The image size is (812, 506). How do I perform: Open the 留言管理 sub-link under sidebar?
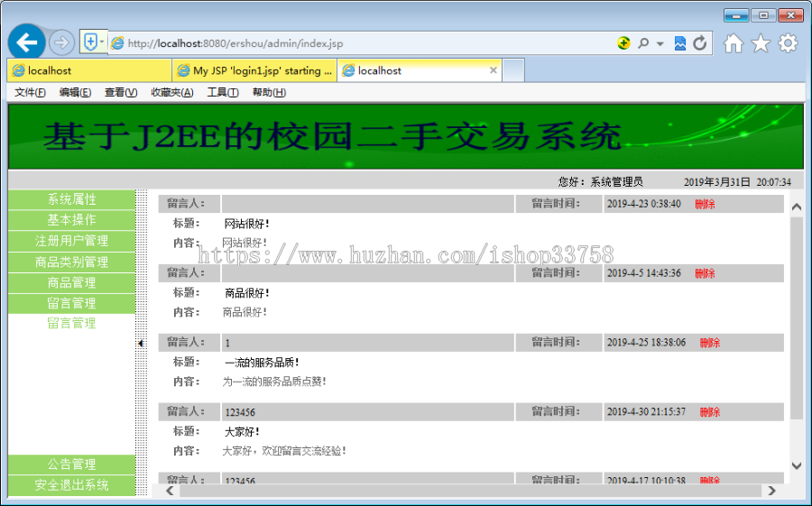pyautogui.click(x=71, y=324)
